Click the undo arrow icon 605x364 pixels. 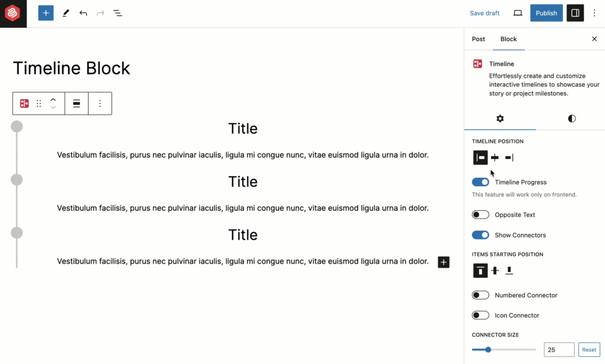pyautogui.click(x=83, y=12)
